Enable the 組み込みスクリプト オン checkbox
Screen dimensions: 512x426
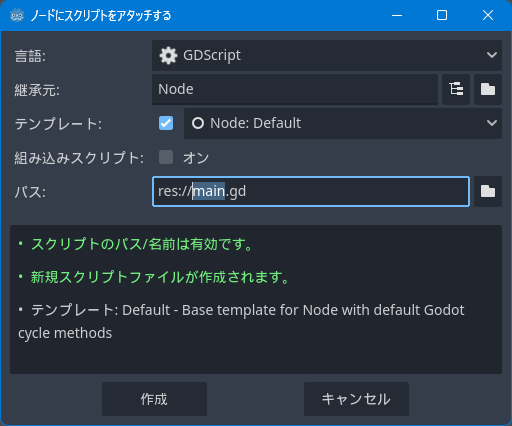[x=166, y=157]
